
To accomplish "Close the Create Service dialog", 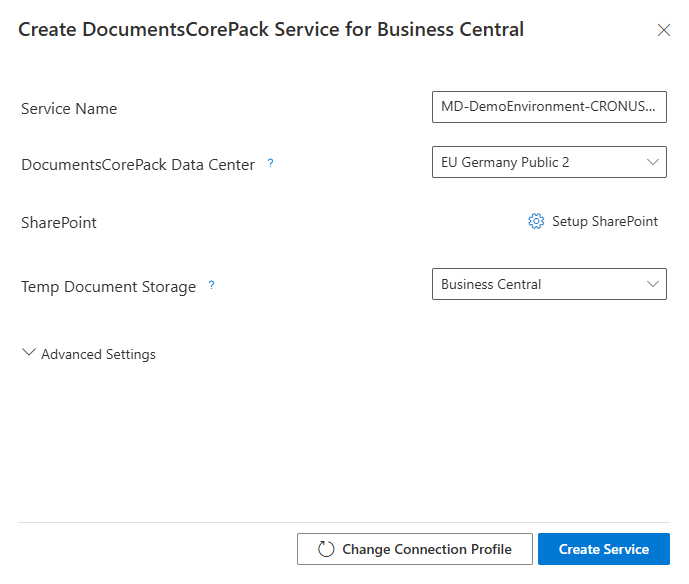I will (664, 30).
